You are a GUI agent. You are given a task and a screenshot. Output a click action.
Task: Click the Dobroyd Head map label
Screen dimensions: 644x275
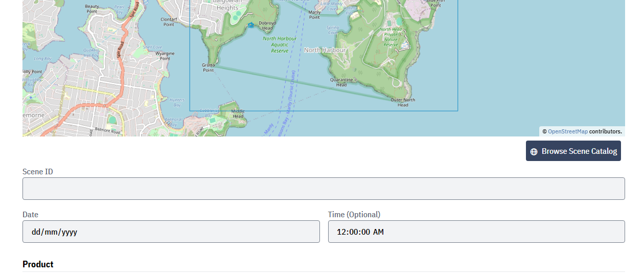(267, 26)
